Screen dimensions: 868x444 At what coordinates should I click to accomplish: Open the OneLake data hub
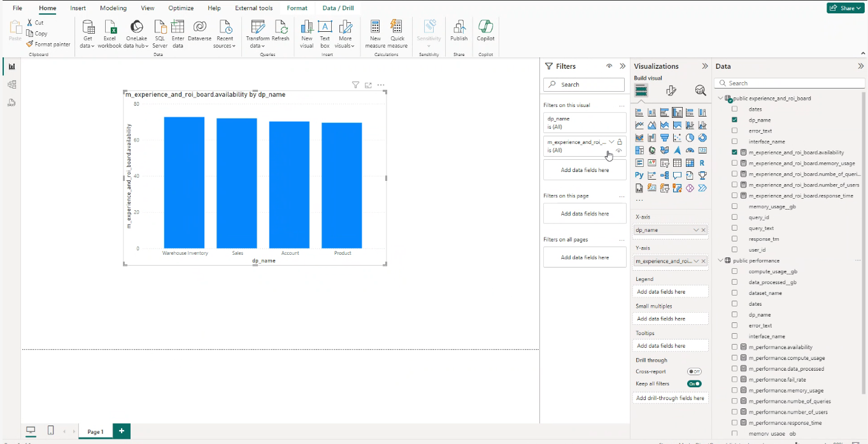(x=136, y=34)
